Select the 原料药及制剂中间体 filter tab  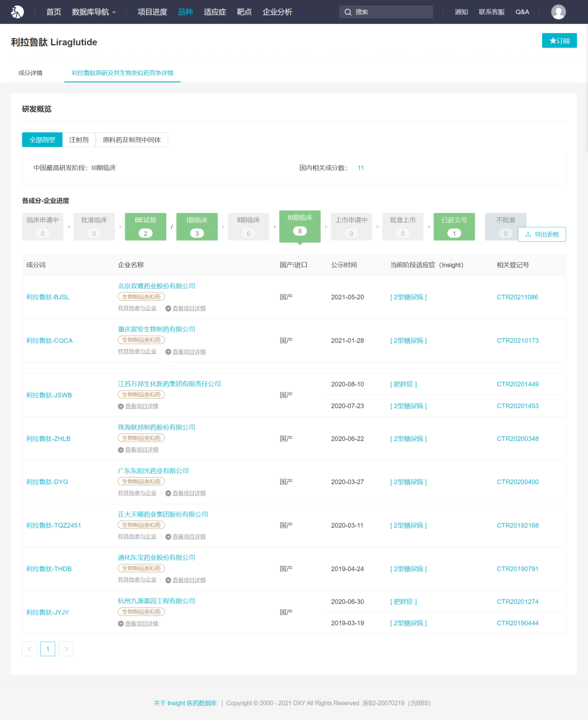[132, 140]
